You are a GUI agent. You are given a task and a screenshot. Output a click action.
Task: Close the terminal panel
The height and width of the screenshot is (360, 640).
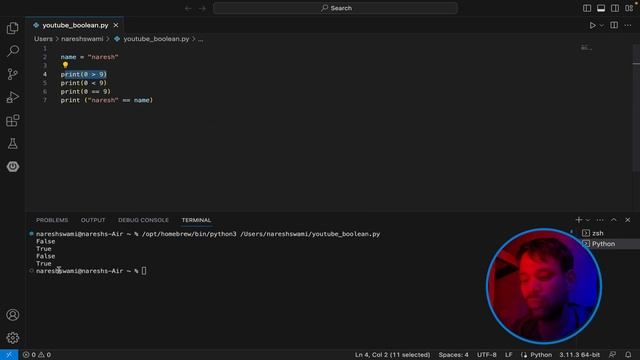coord(628,220)
